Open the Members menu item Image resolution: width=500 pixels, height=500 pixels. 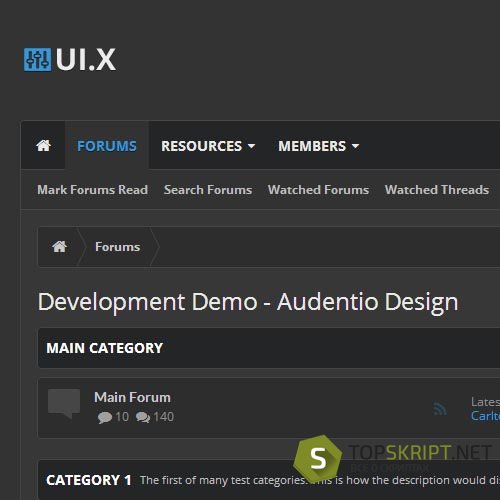312,146
